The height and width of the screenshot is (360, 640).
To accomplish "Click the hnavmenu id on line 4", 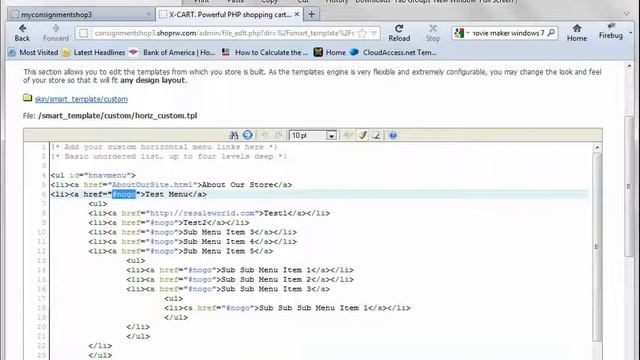I will 107,176.
